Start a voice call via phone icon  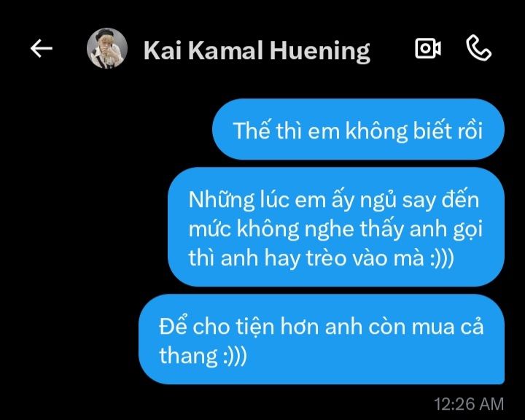pos(479,49)
